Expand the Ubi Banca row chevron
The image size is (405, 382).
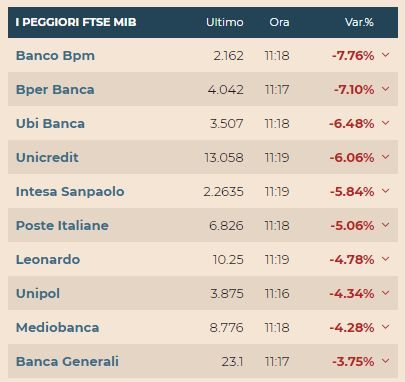tap(385, 123)
